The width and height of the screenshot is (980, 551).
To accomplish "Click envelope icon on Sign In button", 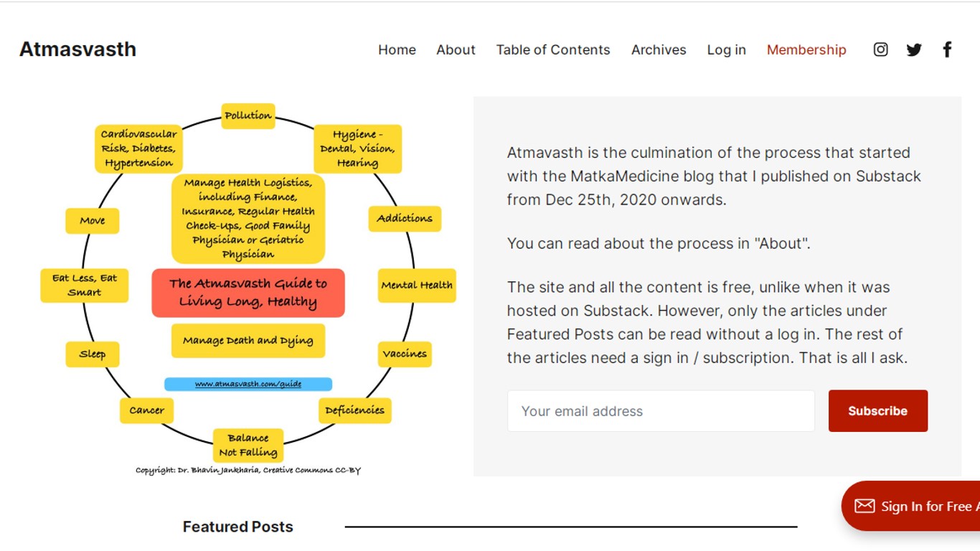I will (x=864, y=507).
